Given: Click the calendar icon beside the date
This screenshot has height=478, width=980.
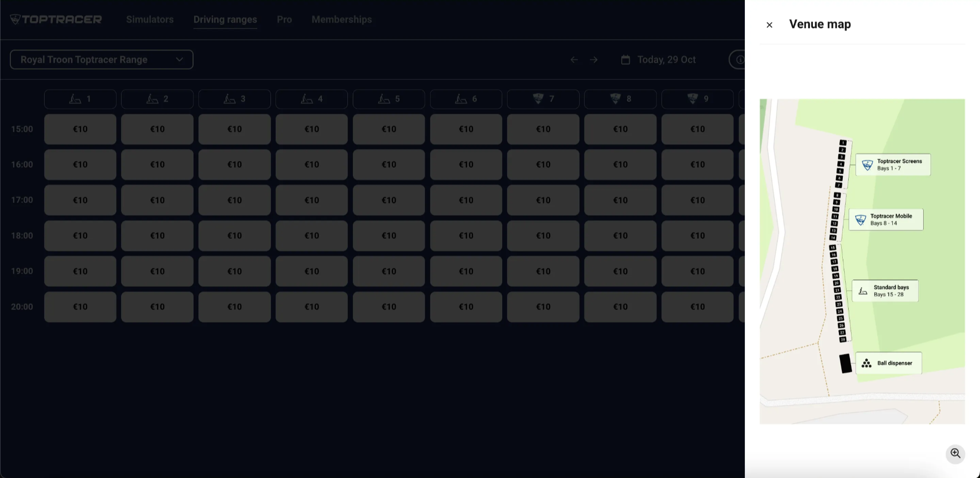Looking at the screenshot, I should point(625,60).
